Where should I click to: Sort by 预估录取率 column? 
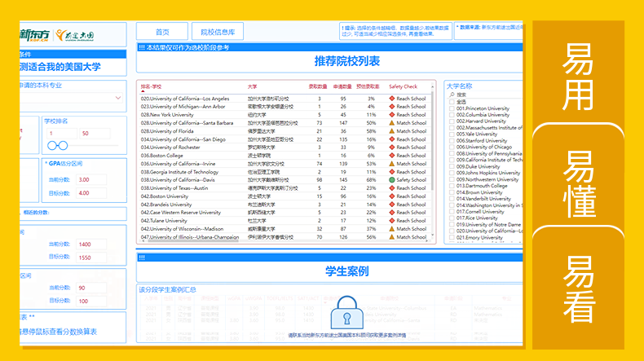click(x=368, y=86)
